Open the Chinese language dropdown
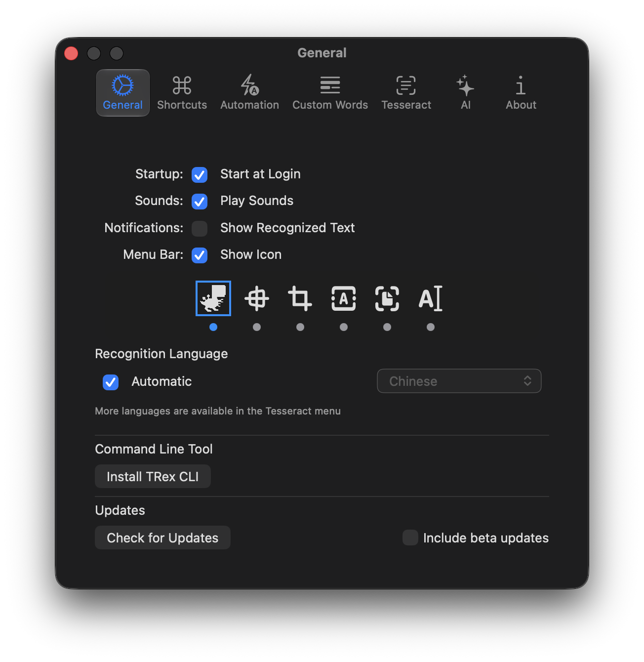Screen dimensions: 644x662 pyautogui.click(x=459, y=381)
